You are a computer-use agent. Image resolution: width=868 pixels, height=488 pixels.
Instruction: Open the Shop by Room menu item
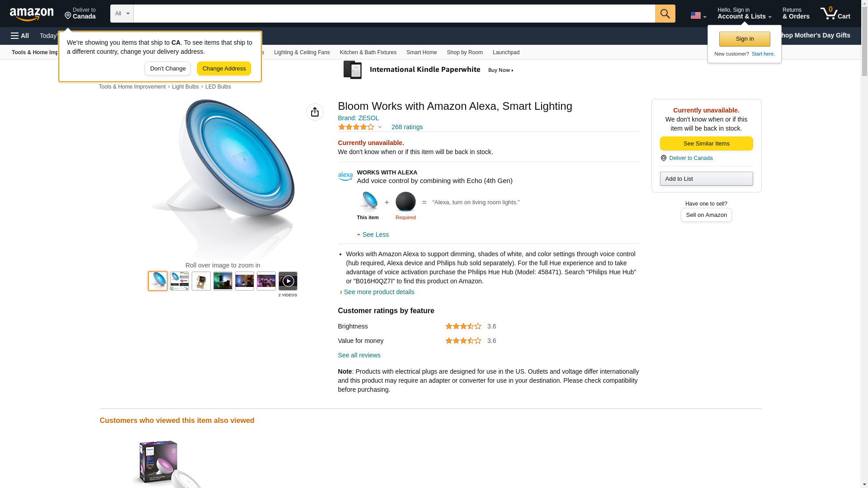coord(464,52)
